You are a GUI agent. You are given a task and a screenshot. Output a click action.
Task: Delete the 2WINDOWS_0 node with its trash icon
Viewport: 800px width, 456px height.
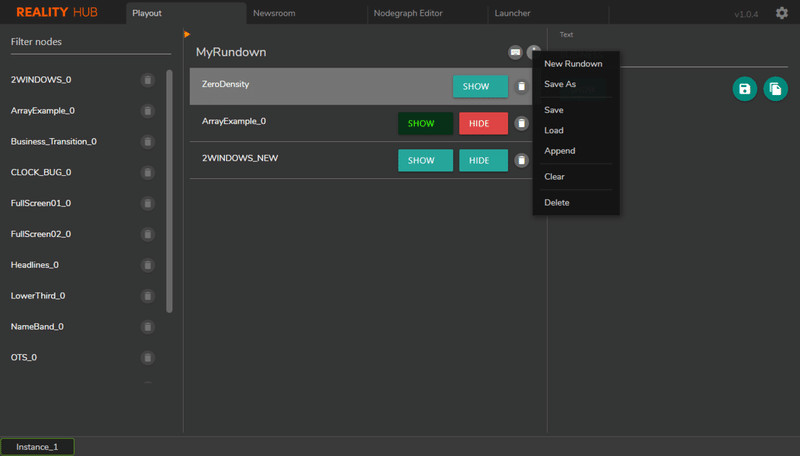[147, 80]
